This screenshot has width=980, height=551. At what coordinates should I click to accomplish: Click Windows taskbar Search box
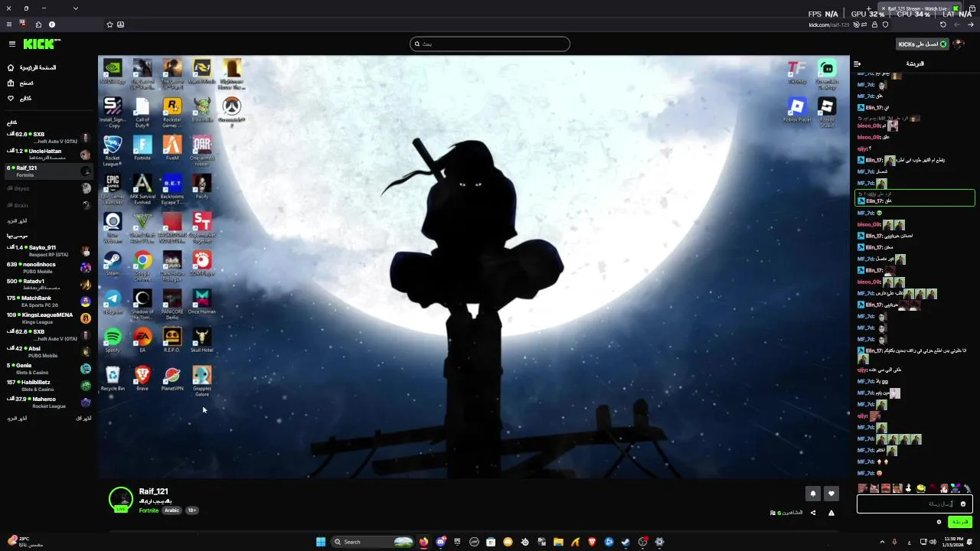(x=373, y=542)
